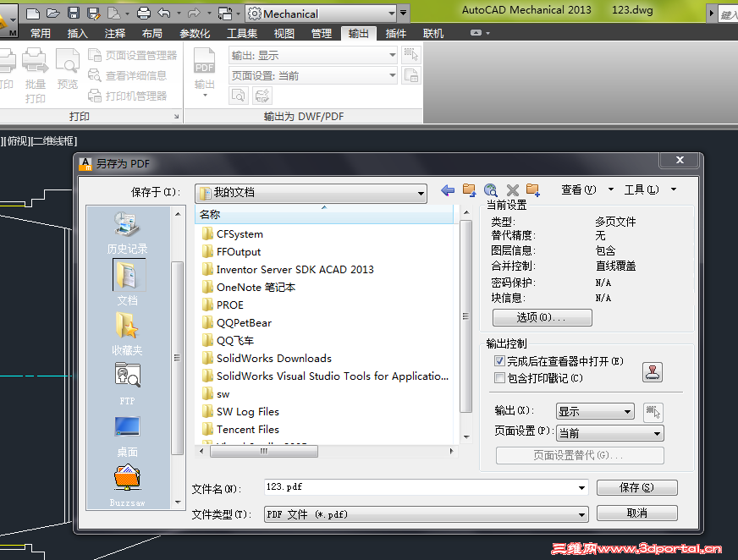Switch to the 注释 ribbon tab
This screenshot has width=738, height=560.
pos(115,33)
